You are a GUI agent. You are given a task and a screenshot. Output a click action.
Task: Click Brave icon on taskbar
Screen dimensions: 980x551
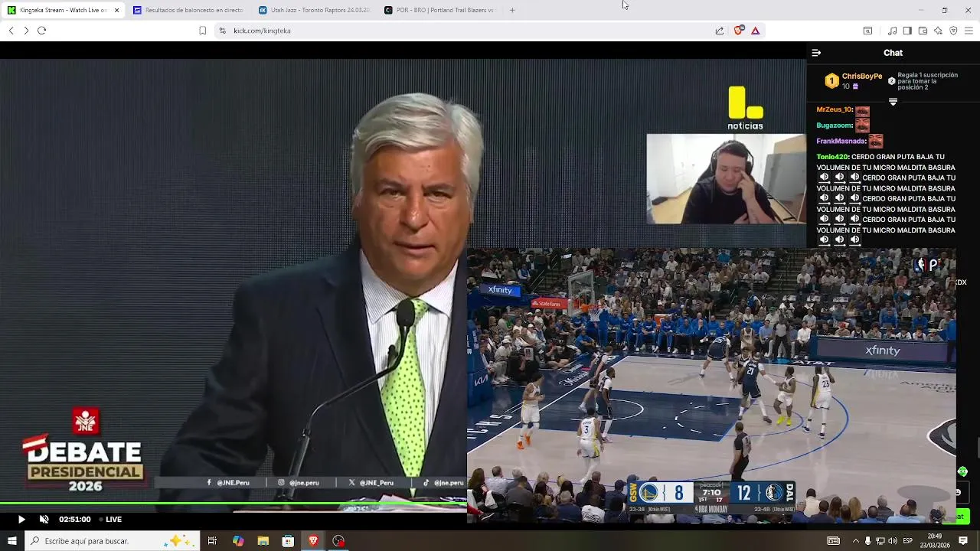[313, 541]
